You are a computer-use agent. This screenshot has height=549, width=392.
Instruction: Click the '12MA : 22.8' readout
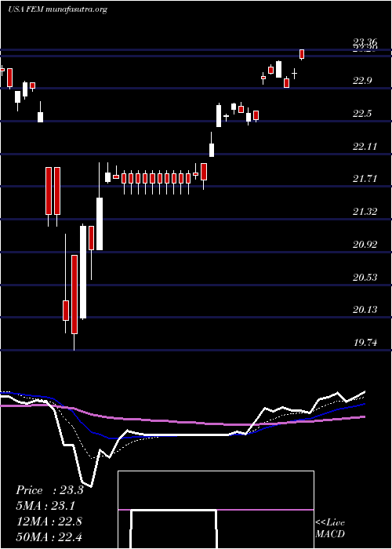point(49,522)
